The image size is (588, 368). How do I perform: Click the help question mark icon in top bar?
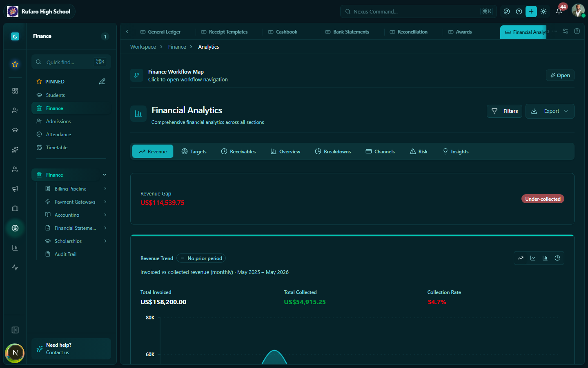pyautogui.click(x=519, y=11)
